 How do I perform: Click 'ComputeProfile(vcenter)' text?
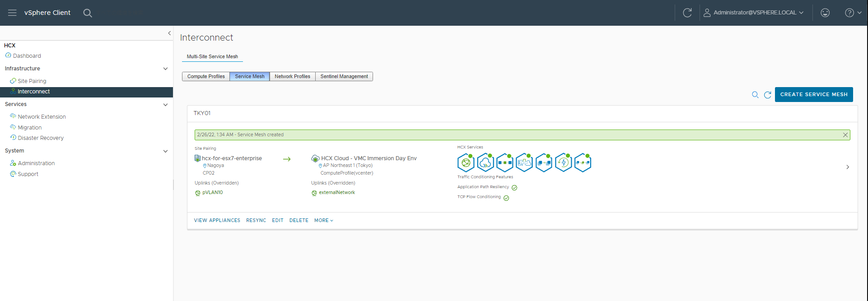[347, 173]
